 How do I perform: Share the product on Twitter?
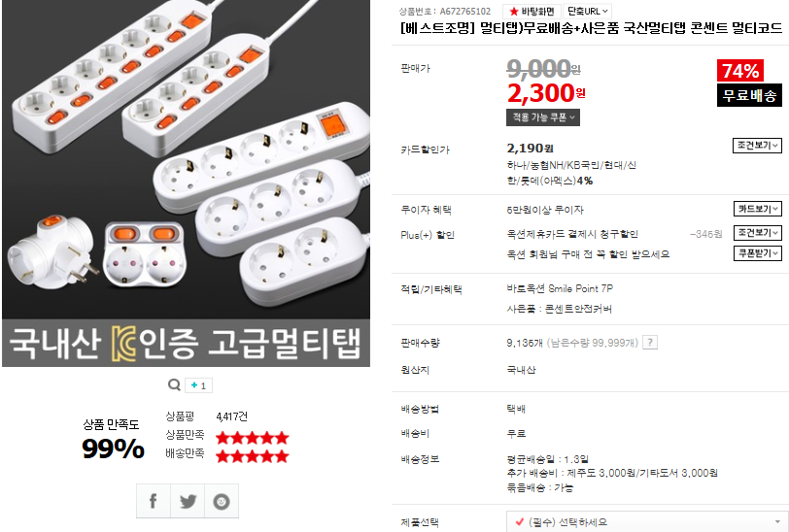[x=188, y=501]
